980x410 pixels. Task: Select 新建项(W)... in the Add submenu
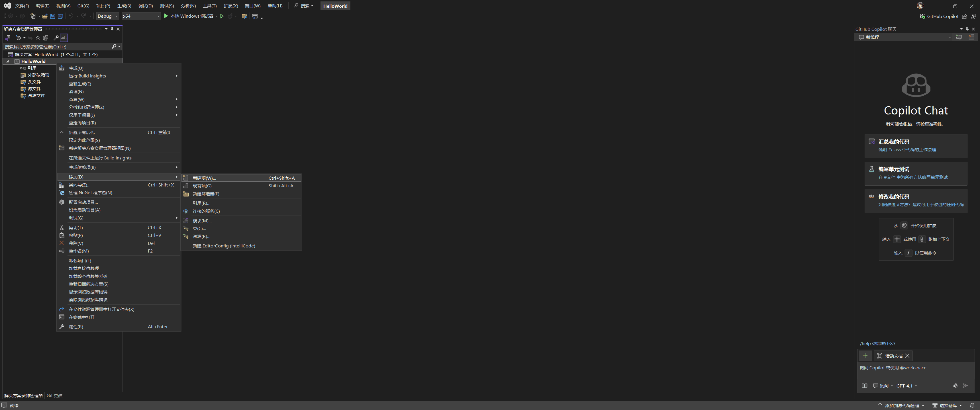(x=204, y=178)
